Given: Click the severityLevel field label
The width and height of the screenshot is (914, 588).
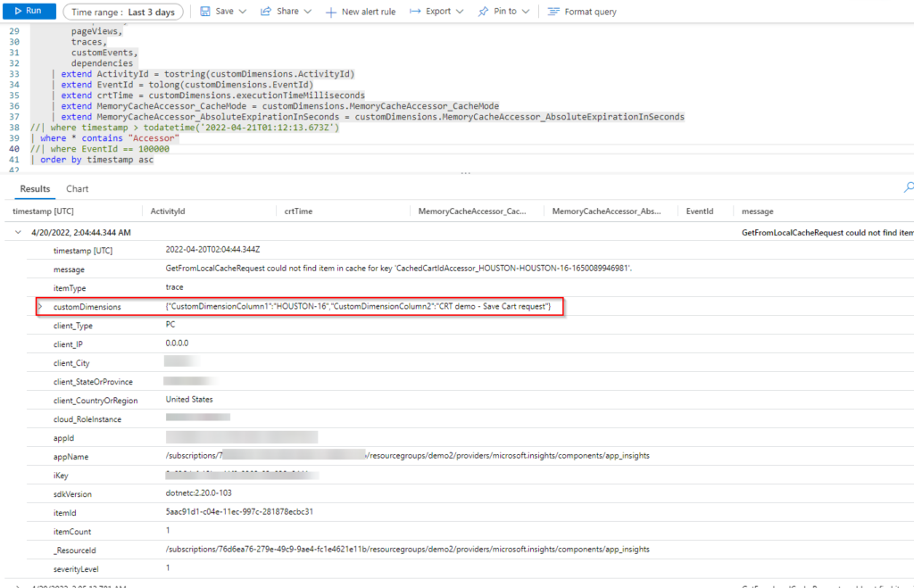Looking at the screenshot, I should tap(76, 569).
